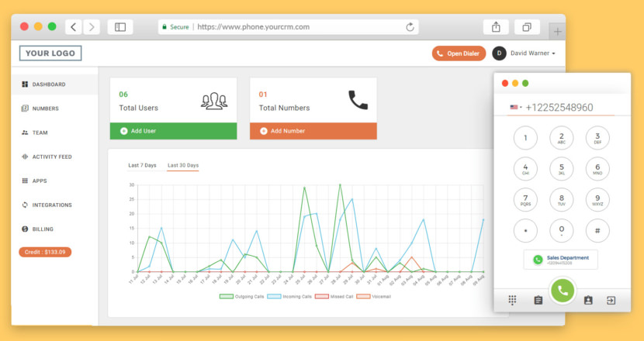Reload the page with refresh icon
Image resolution: width=644 pixels, height=341 pixels.
(x=410, y=27)
